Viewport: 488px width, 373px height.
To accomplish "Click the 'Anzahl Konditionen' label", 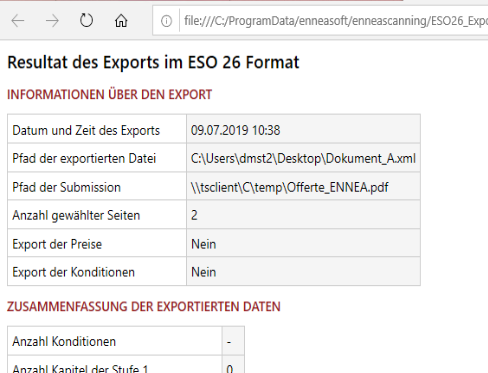I will [x=64, y=342].
